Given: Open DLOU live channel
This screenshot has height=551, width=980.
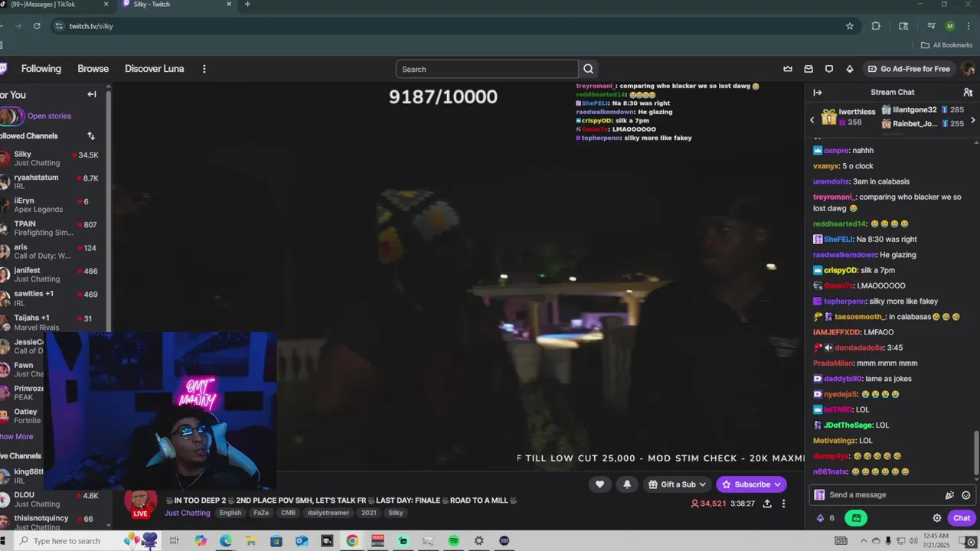Looking at the screenshot, I should [x=54, y=499].
